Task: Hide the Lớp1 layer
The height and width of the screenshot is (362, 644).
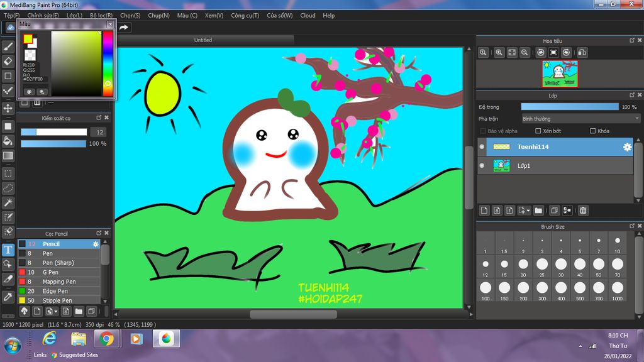Action: [482, 166]
